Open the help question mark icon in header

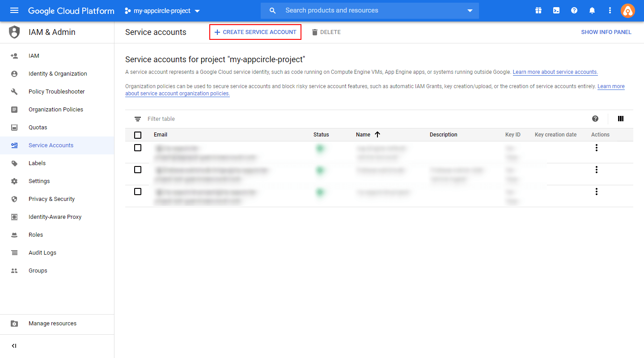(574, 10)
